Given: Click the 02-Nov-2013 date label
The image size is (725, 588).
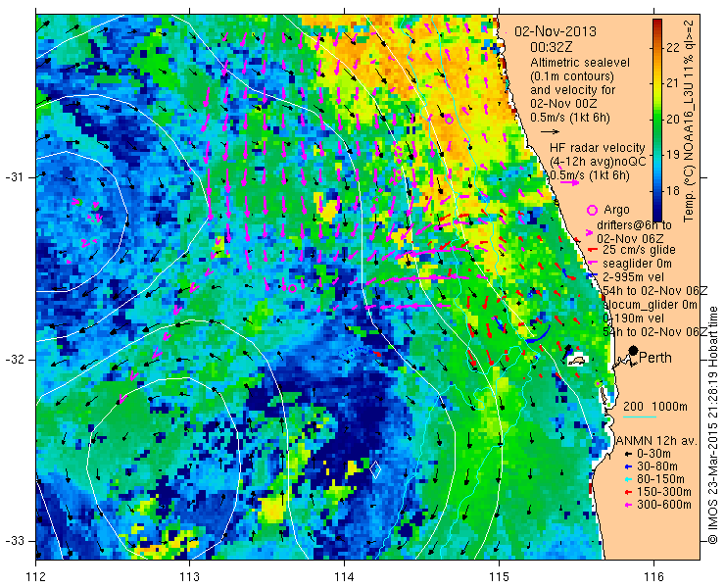Looking at the screenshot, I should [x=556, y=31].
